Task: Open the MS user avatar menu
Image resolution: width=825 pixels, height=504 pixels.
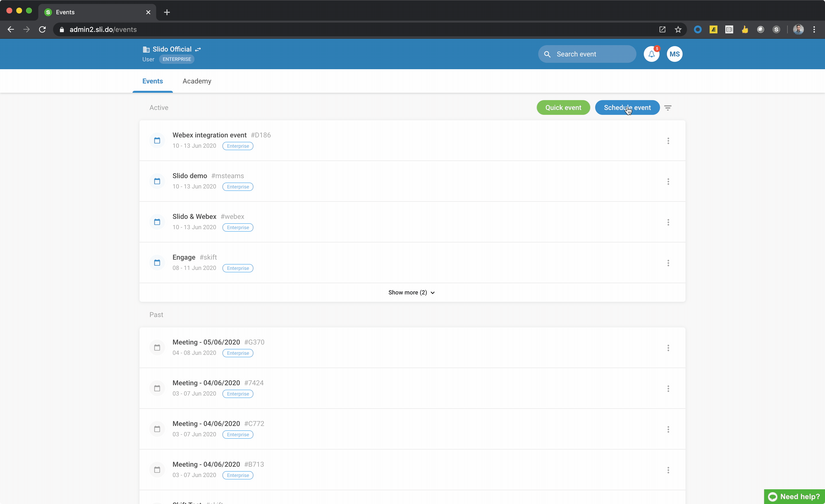Action: point(674,54)
